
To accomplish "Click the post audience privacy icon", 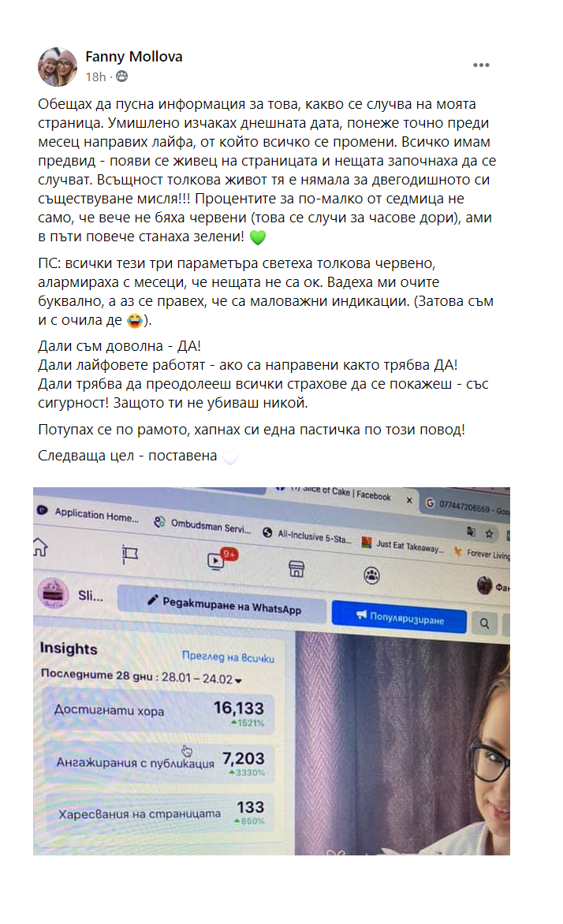I will tap(122, 76).
